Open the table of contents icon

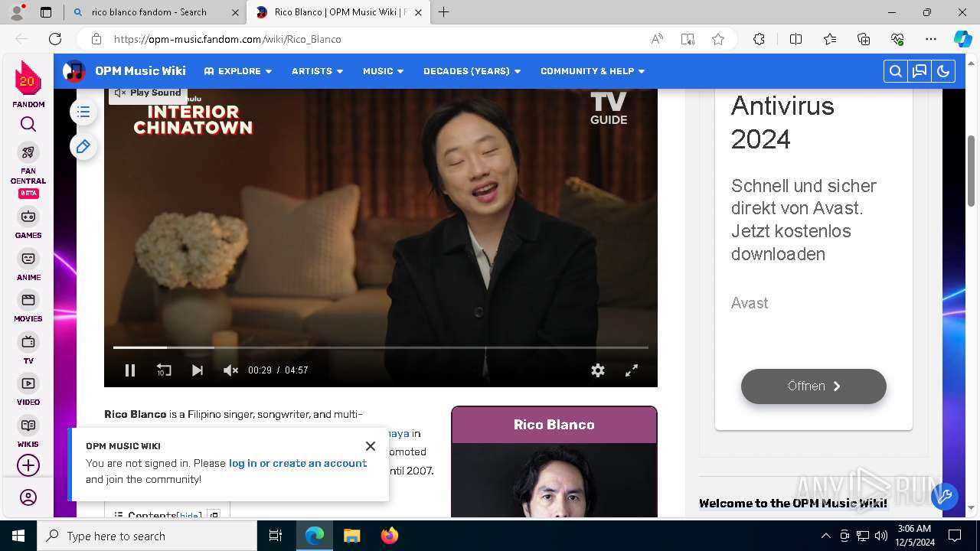coord(83,112)
